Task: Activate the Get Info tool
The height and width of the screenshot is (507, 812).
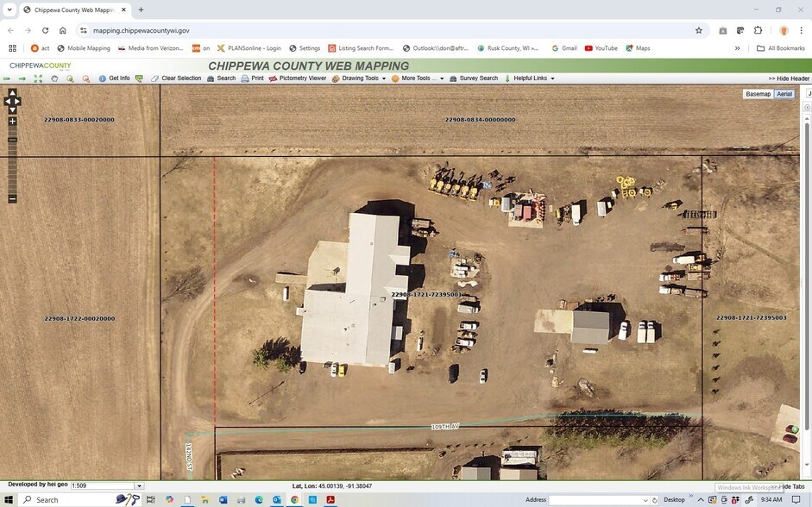Action: coord(114,78)
